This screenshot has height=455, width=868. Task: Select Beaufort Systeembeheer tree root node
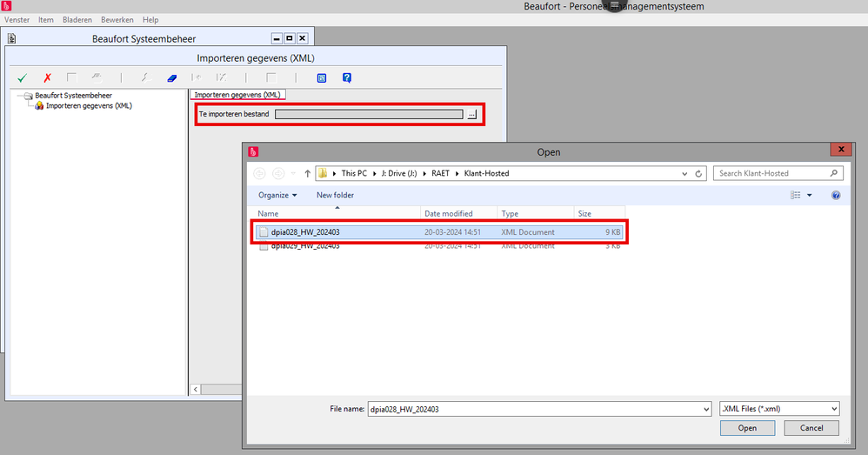click(x=74, y=95)
